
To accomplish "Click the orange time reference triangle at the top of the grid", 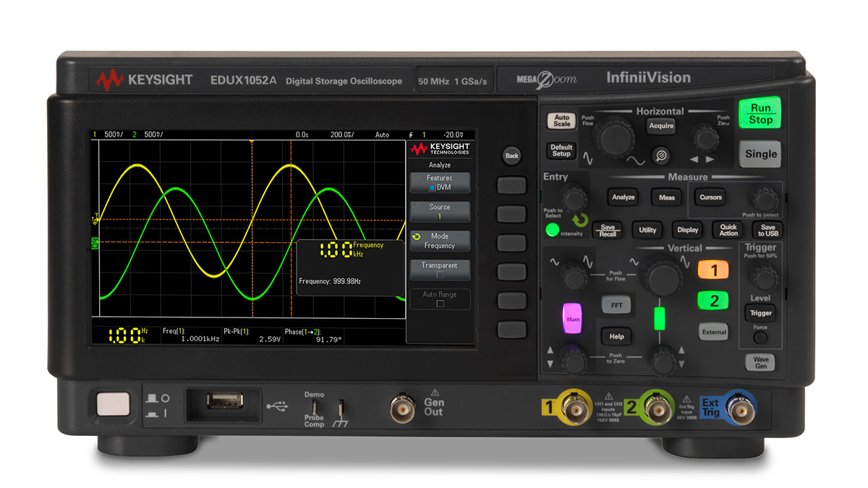I will pyautogui.click(x=251, y=141).
